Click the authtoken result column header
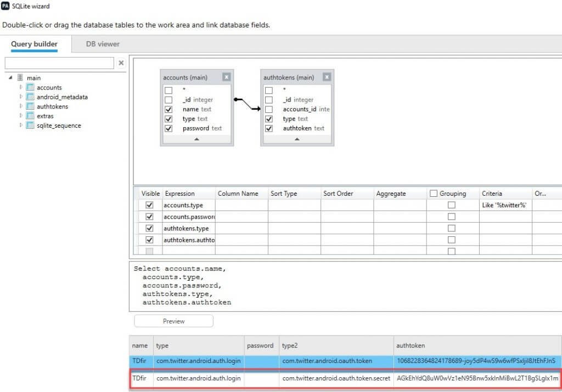562x392 pixels. click(x=478, y=345)
